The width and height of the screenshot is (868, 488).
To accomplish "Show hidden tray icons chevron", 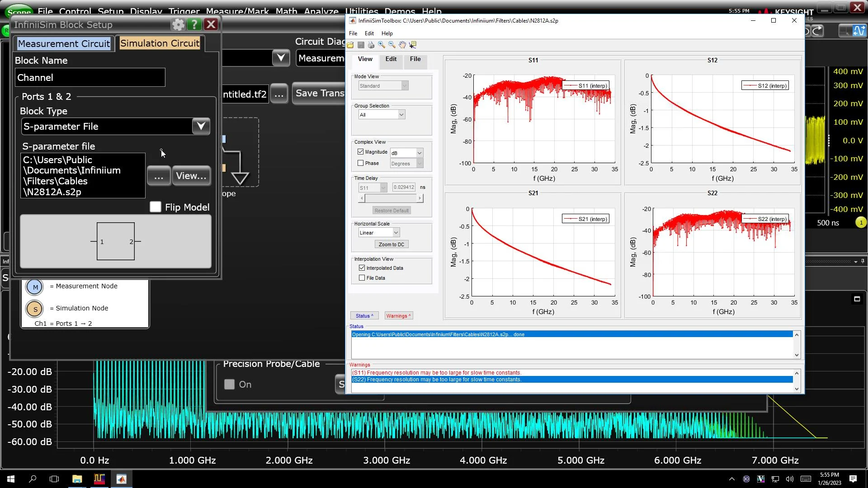I will [732, 479].
